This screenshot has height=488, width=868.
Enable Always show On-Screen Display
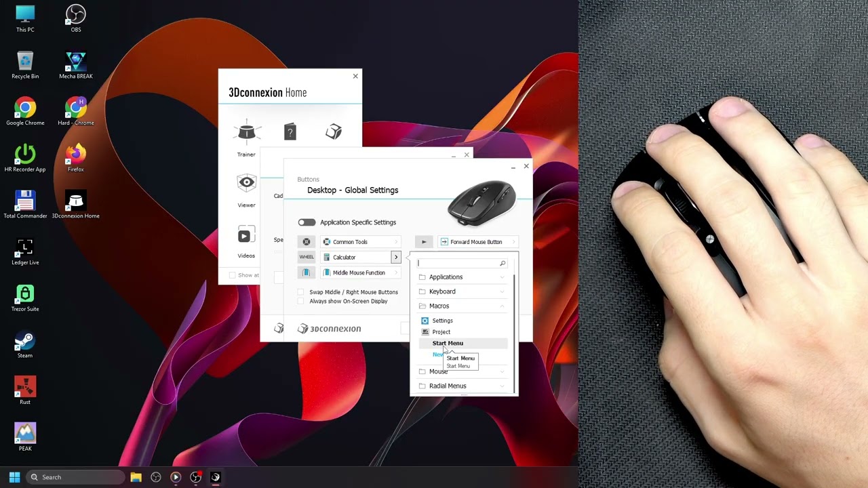click(x=301, y=301)
